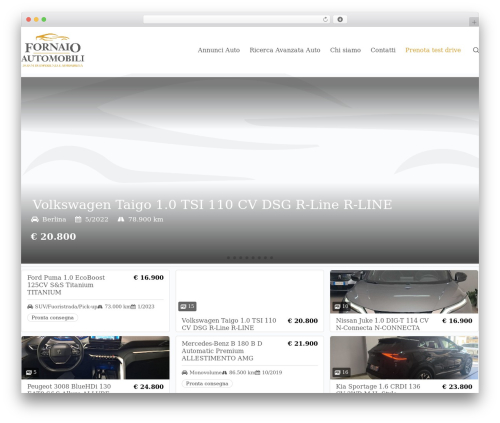Screen dimensions: 500x423
Task: Go to the Chi siamo page
Action: (345, 50)
